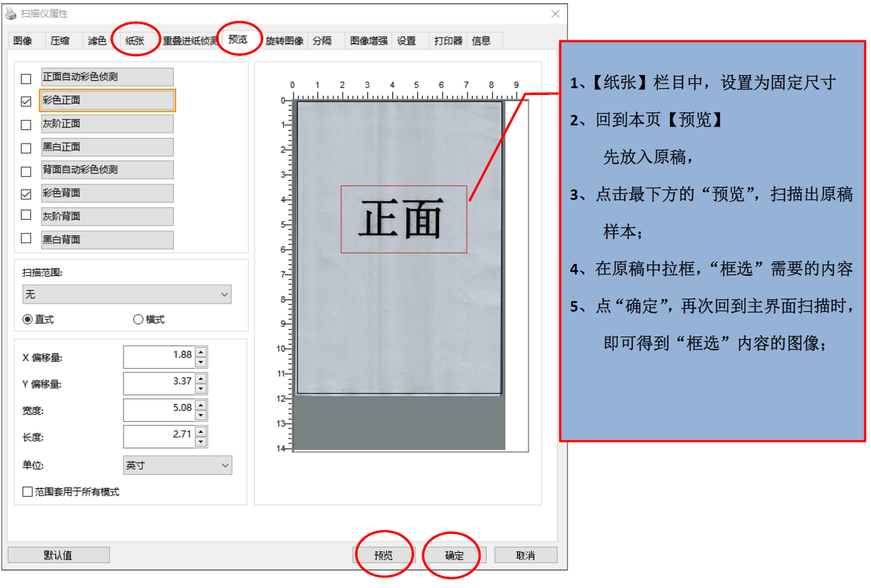Enable 正面自动彩色侦测 checkbox
This screenshot has height=588, width=871.
tap(26, 79)
